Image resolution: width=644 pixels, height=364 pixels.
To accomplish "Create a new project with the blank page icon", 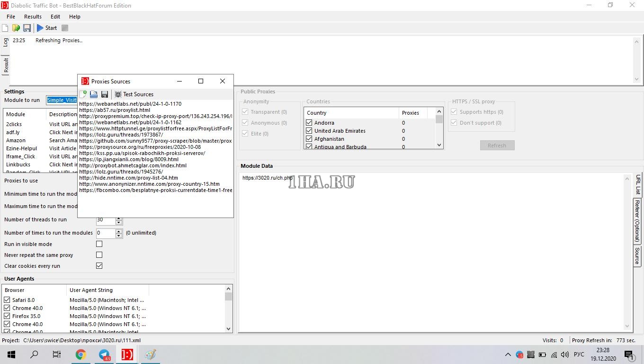I will point(5,28).
